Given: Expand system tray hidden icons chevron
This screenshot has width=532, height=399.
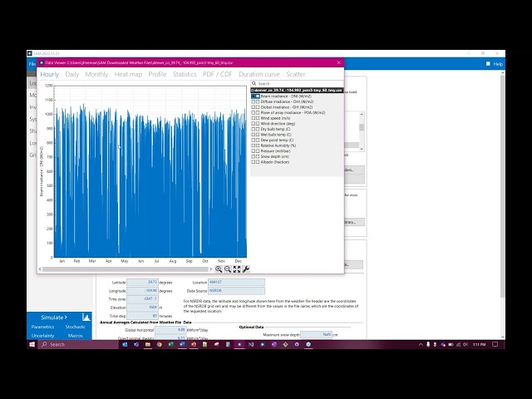Looking at the screenshot, I should [421, 344].
